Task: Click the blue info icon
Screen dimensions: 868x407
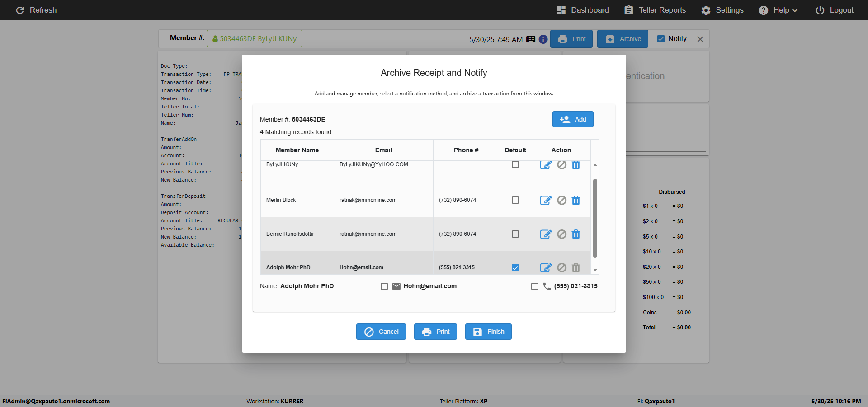Action: point(543,39)
